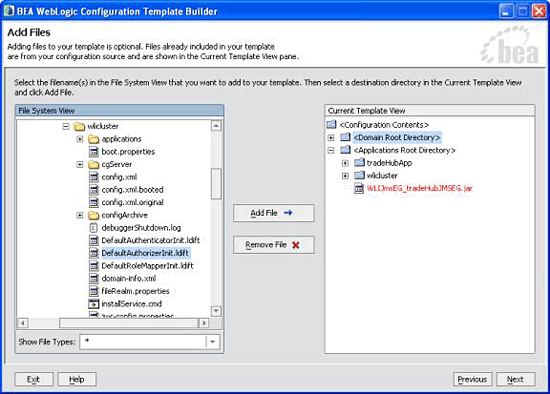The width and height of the screenshot is (550, 394).
Task: Select the boot.properties file icon
Action: (93, 152)
